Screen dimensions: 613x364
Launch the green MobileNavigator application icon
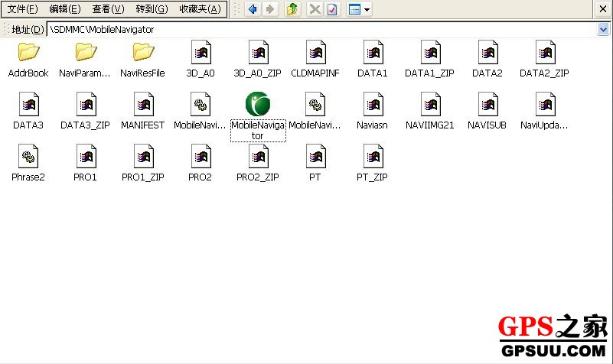tap(258, 104)
